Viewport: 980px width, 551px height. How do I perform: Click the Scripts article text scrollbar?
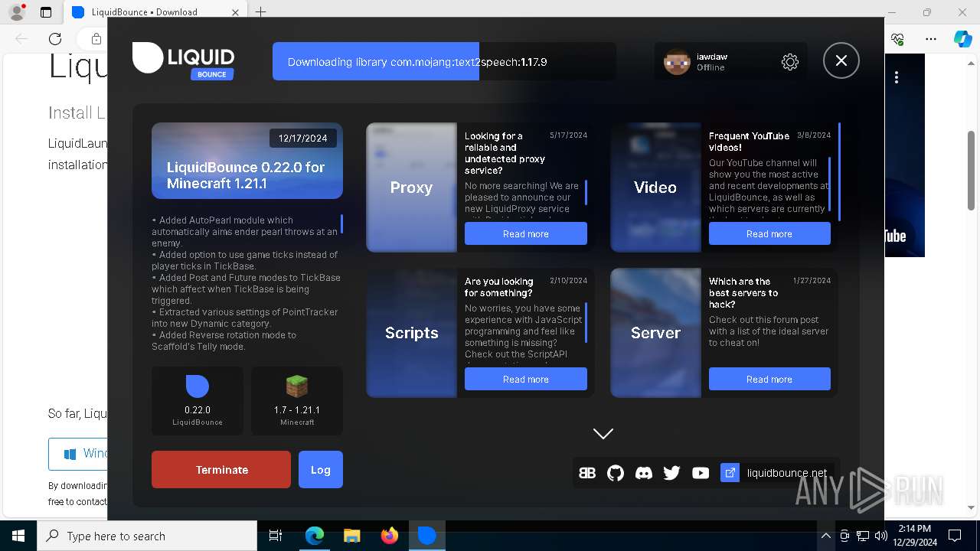click(x=586, y=322)
